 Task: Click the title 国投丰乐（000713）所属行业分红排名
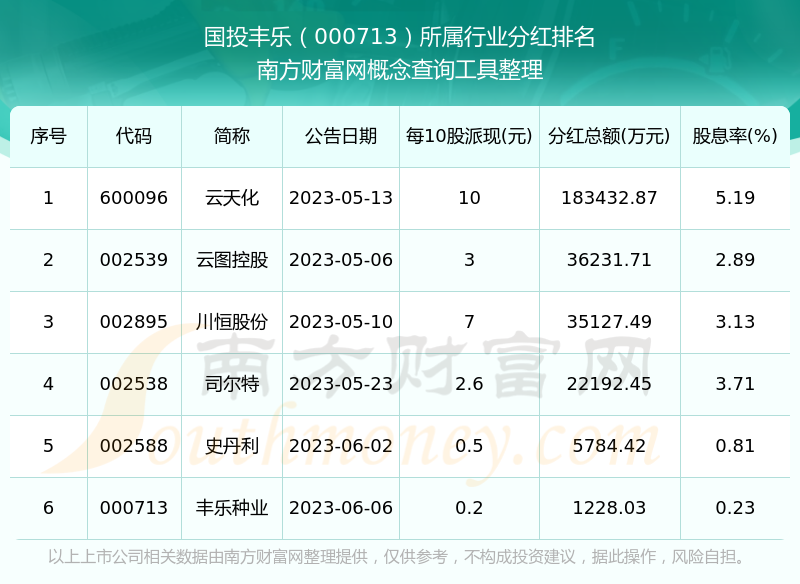pyautogui.click(x=399, y=37)
